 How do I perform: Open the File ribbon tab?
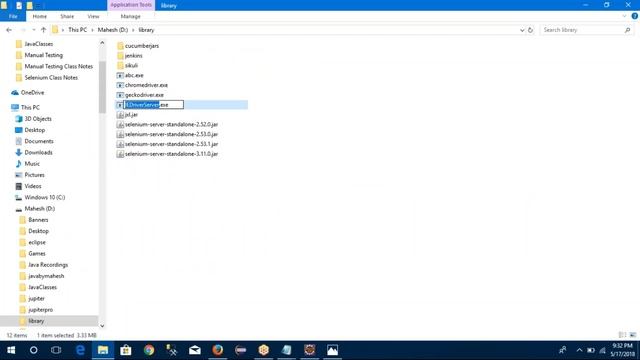click(x=13, y=16)
